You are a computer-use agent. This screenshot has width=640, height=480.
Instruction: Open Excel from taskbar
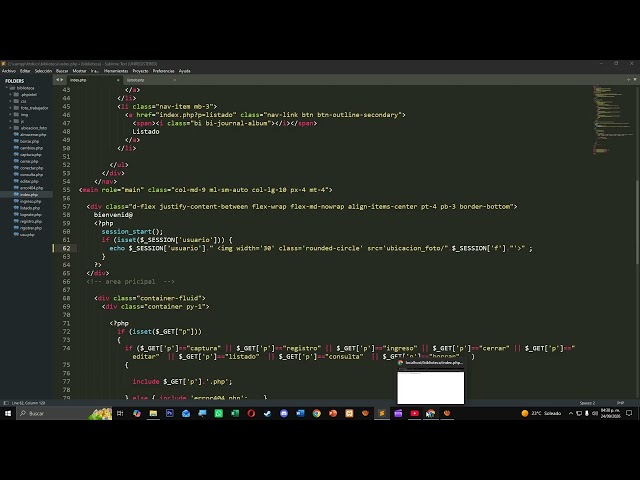(x=235, y=413)
